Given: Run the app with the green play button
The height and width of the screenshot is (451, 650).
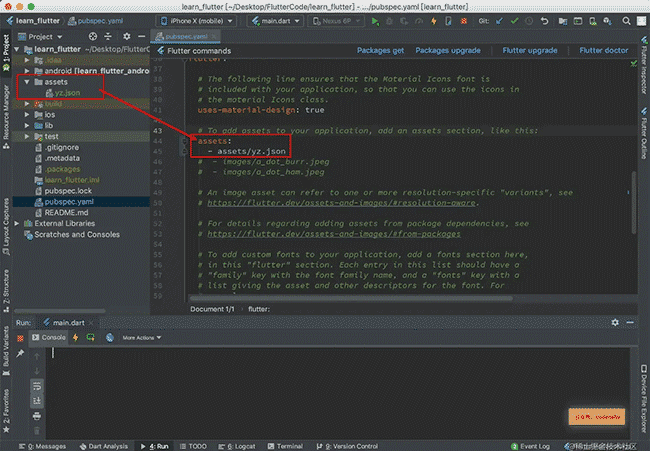Looking at the screenshot, I should coord(375,21).
